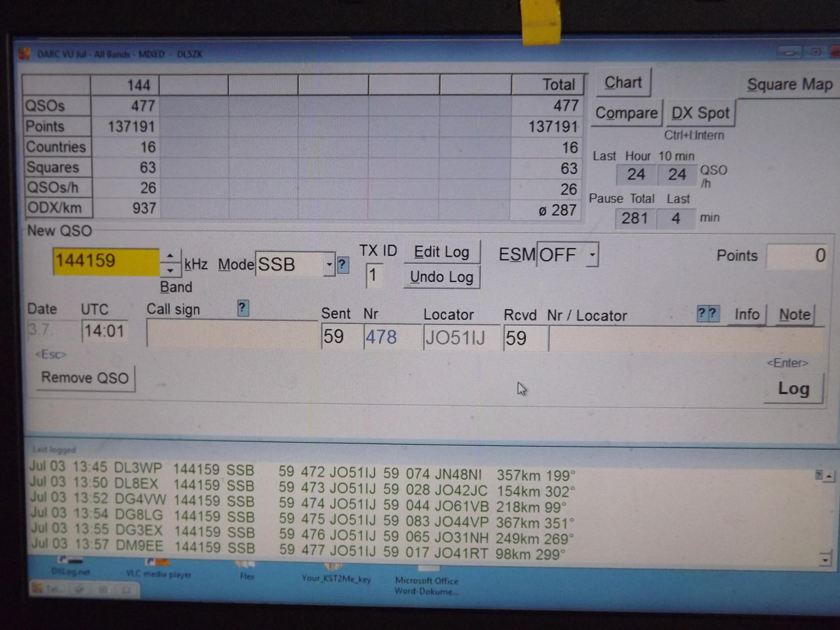This screenshot has height=630, width=840.
Task: Click the help icon beside the Mode dropdown
Action: (x=343, y=265)
